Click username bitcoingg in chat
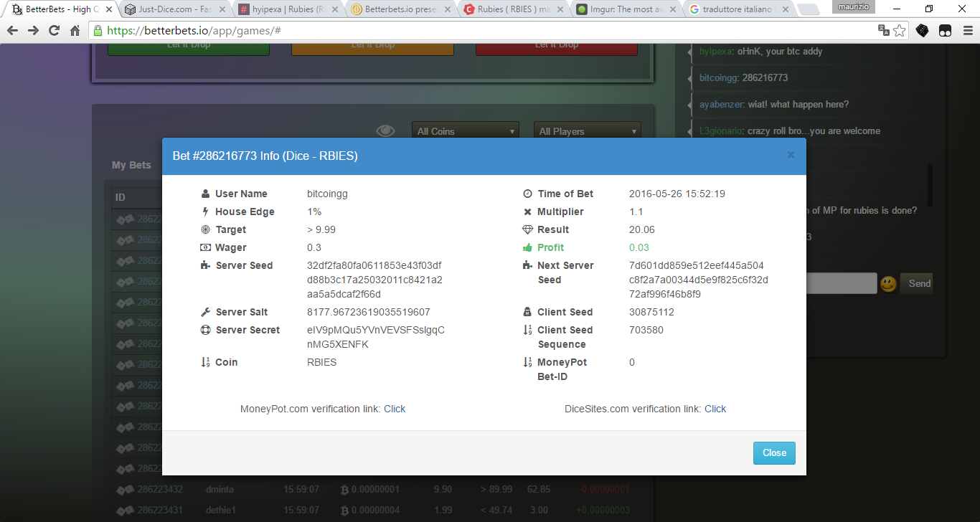Image resolution: width=980 pixels, height=522 pixels. tap(719, 77)
